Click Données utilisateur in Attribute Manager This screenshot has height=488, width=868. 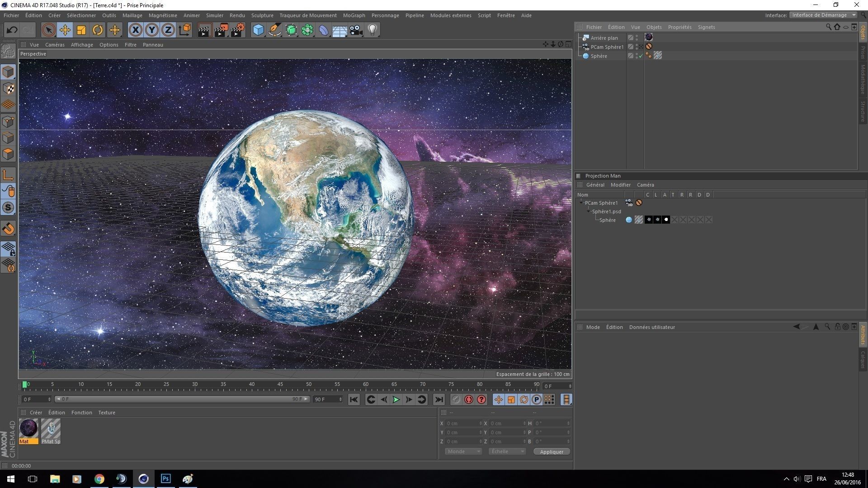click(x=652, y=327)
